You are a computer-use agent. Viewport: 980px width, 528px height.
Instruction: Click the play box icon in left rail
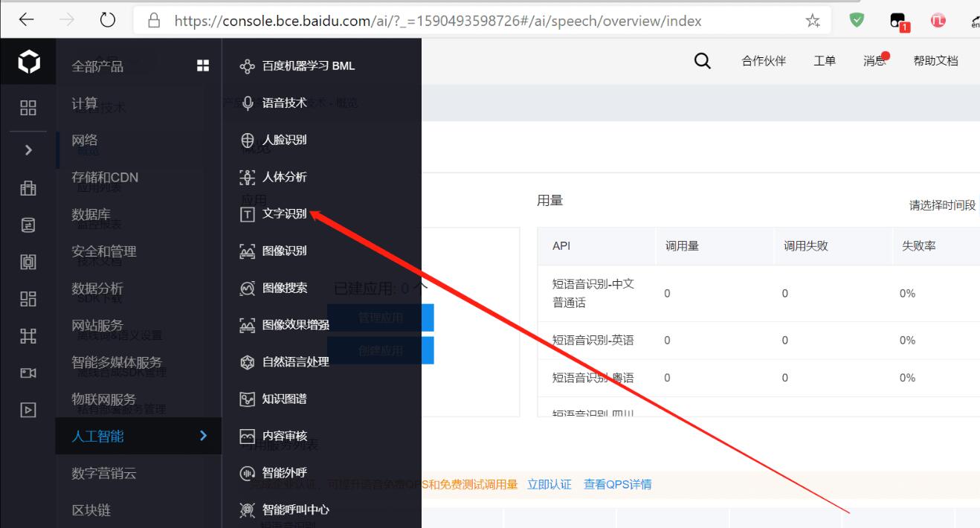tap(28, 410)
